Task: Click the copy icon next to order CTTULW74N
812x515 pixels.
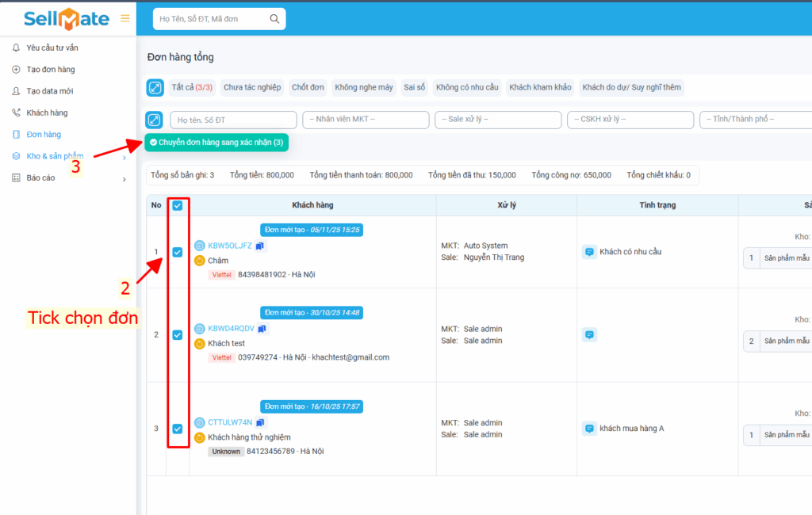Action: coord(262,422)
